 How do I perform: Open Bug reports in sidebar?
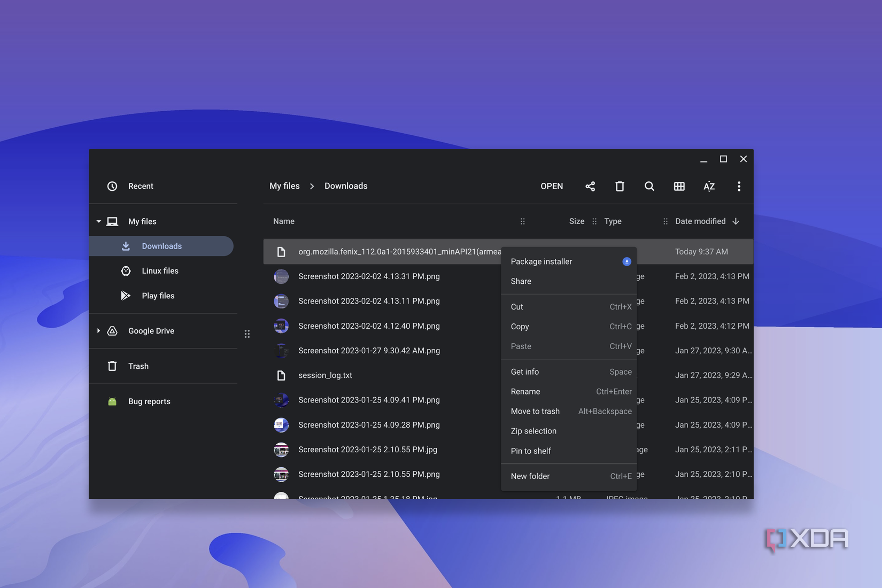tap(163, 401)
